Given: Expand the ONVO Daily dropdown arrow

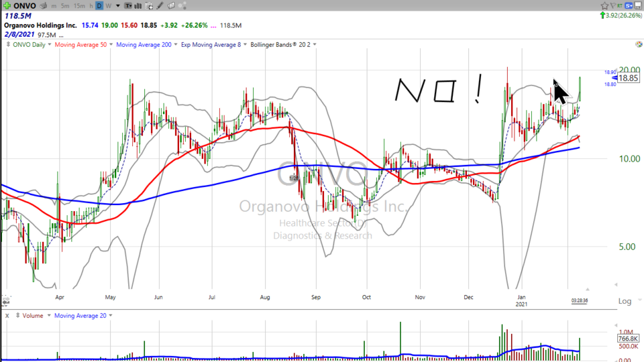Looking at the screenshot, I should (49, 44).
